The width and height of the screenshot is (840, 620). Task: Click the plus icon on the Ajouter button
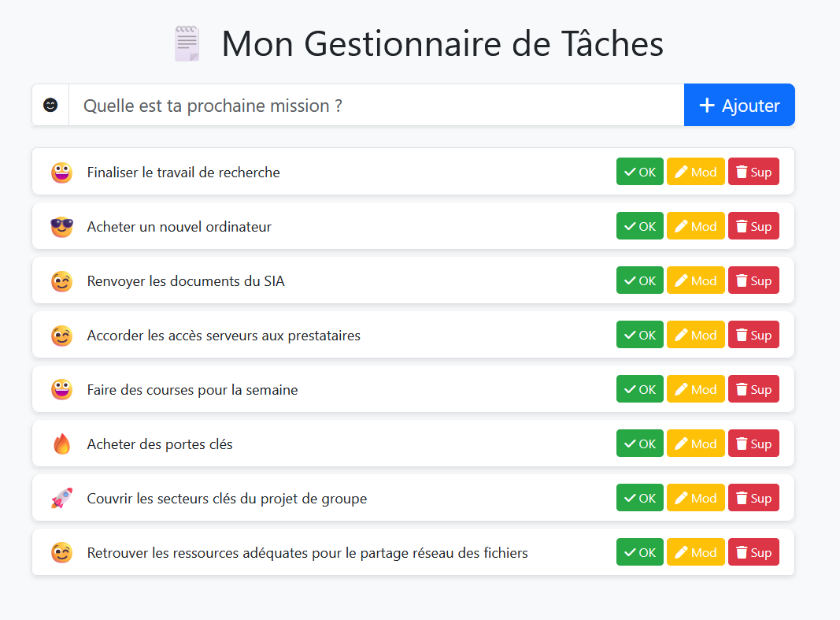click(x=708, y=104)
